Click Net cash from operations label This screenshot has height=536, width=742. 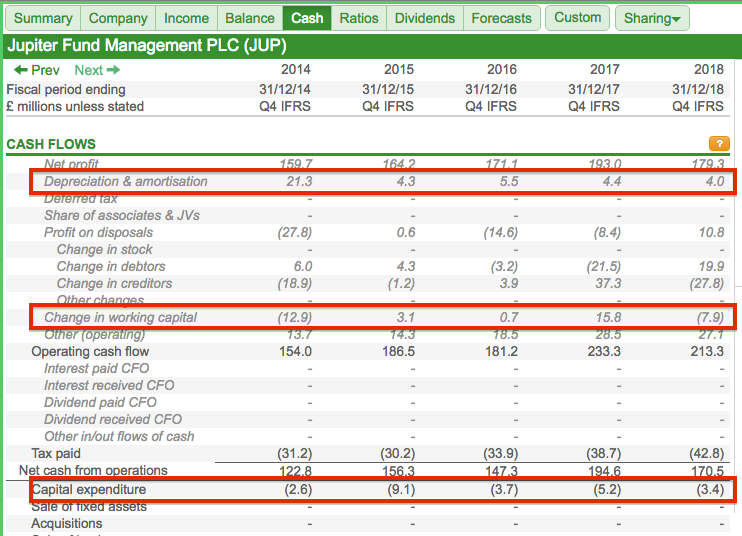tap(93, 471)
